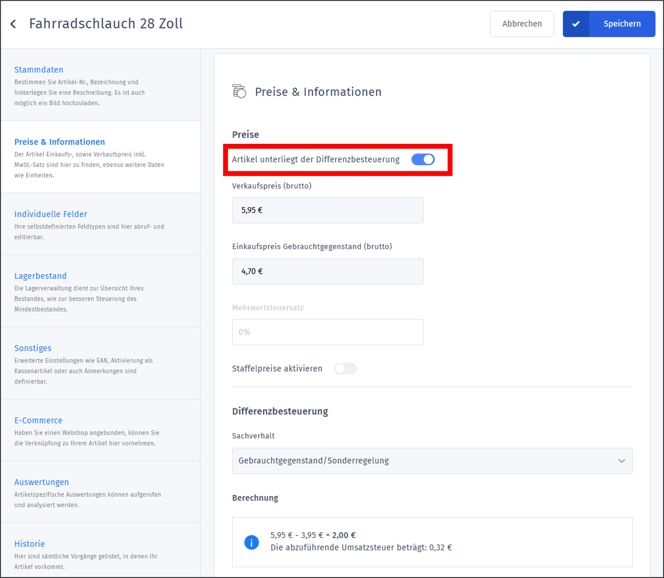Screen dimensions: 664x578
Task: Select Preise & Informationen in sidebar
Action: [x=101, y=157]
